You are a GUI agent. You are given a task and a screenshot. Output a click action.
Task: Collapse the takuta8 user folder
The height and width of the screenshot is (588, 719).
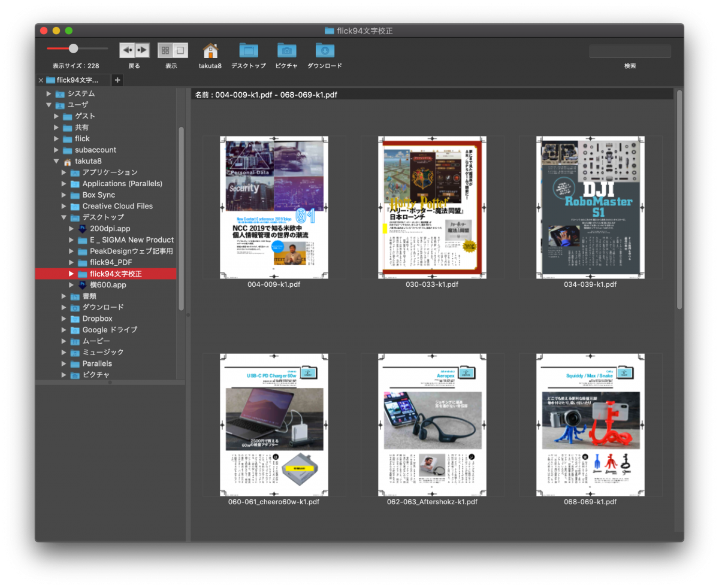click(x=56, y=162)
